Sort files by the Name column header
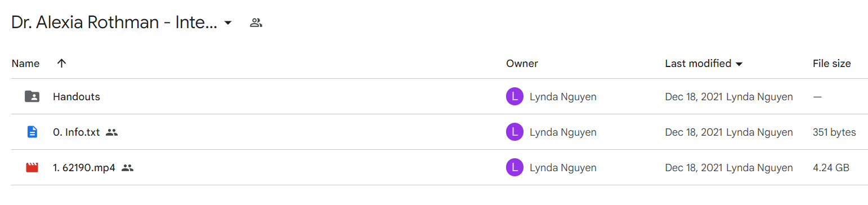Screen dimensions: 868x205 [x=25, y=64]
